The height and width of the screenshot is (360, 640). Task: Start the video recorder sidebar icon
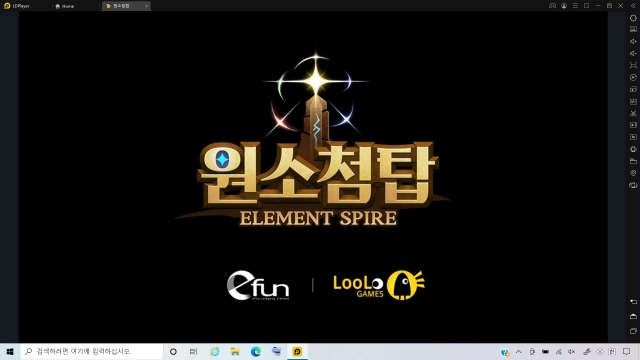tap(633, 125)
